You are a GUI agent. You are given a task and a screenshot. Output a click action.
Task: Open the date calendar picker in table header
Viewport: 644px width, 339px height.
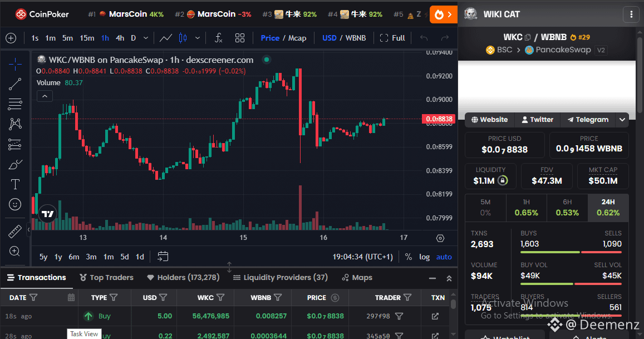pos(71,297)
